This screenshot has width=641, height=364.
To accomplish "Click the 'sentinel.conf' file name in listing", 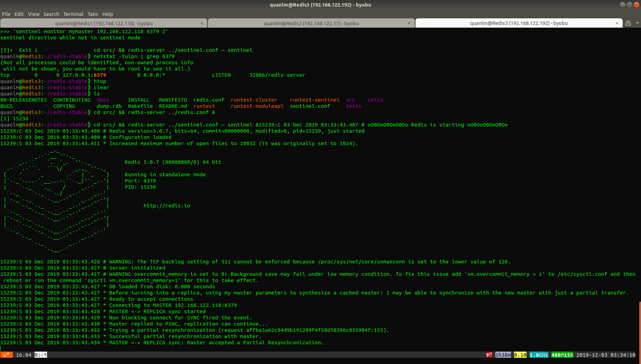I will [x=310, y=106].
